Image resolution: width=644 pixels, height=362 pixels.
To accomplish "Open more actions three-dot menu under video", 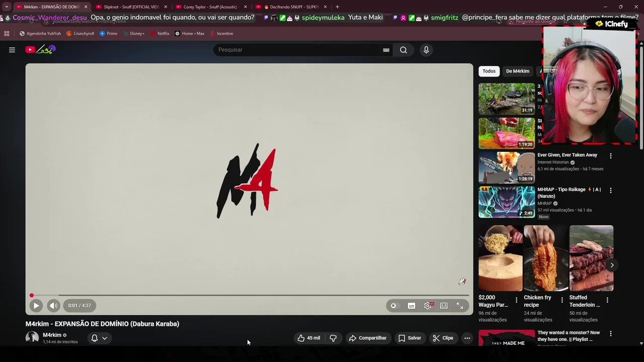I will click(467, 338).
